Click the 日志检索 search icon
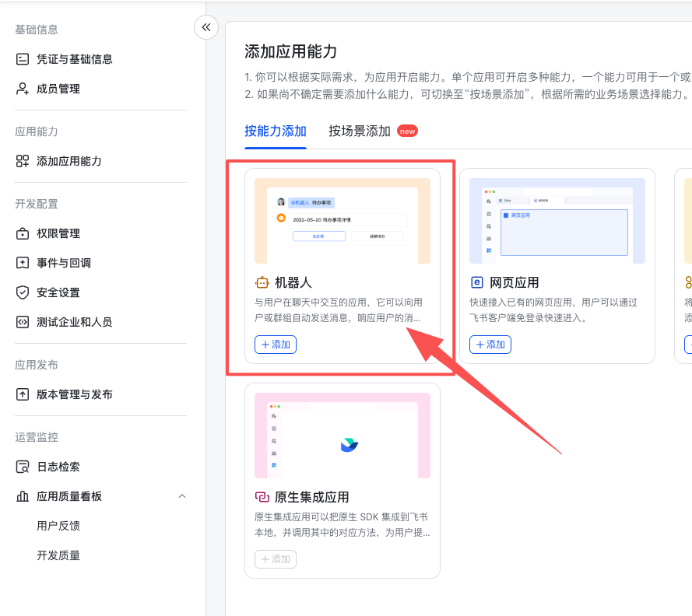Viewport: 692px width, 616px height. (x=23, y=467)
